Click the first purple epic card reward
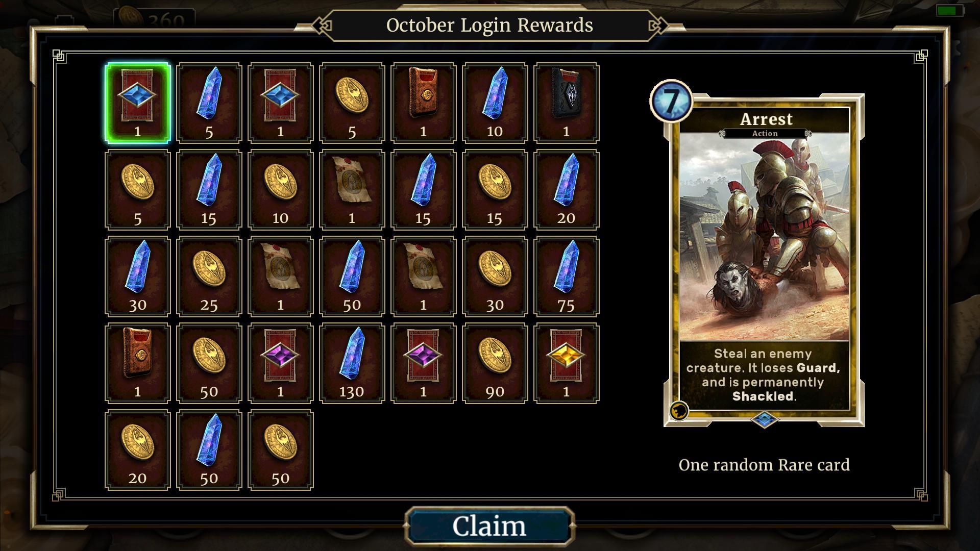 coord(280,363)
